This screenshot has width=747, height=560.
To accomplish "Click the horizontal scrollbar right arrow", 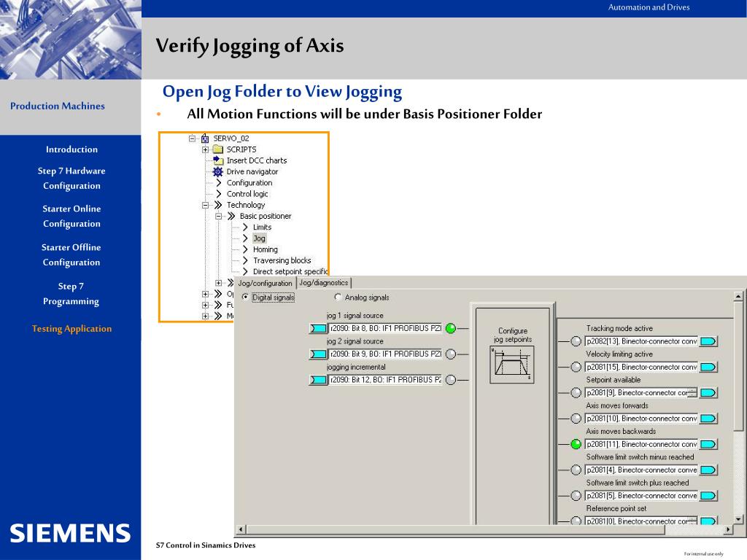I will [728, 529].
